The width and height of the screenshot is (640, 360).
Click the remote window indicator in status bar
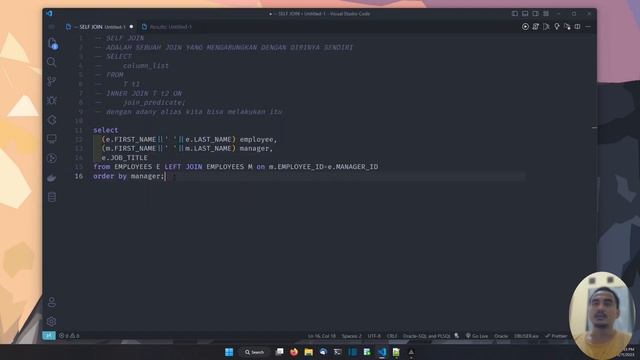[x=49, y=336]
